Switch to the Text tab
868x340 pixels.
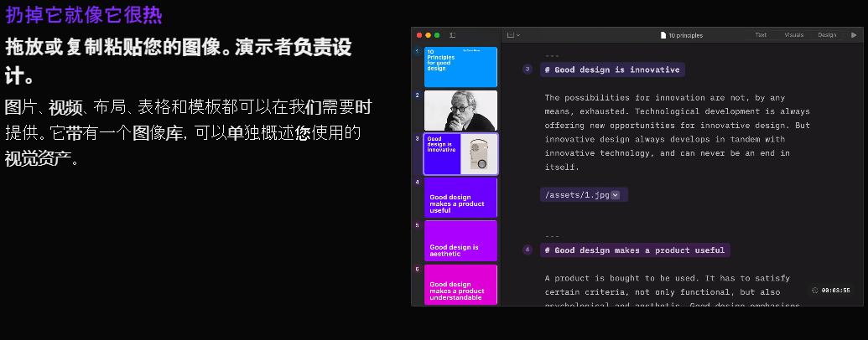761,35
